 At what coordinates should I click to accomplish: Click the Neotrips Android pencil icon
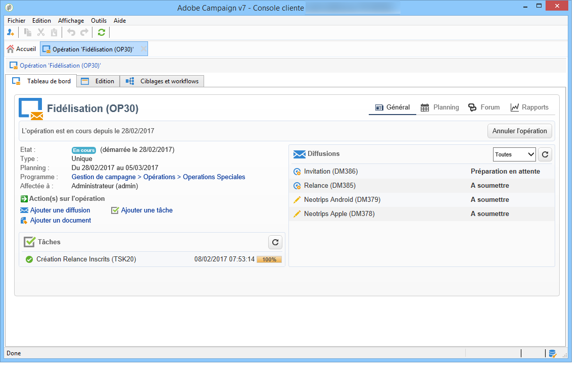[297, 200]
